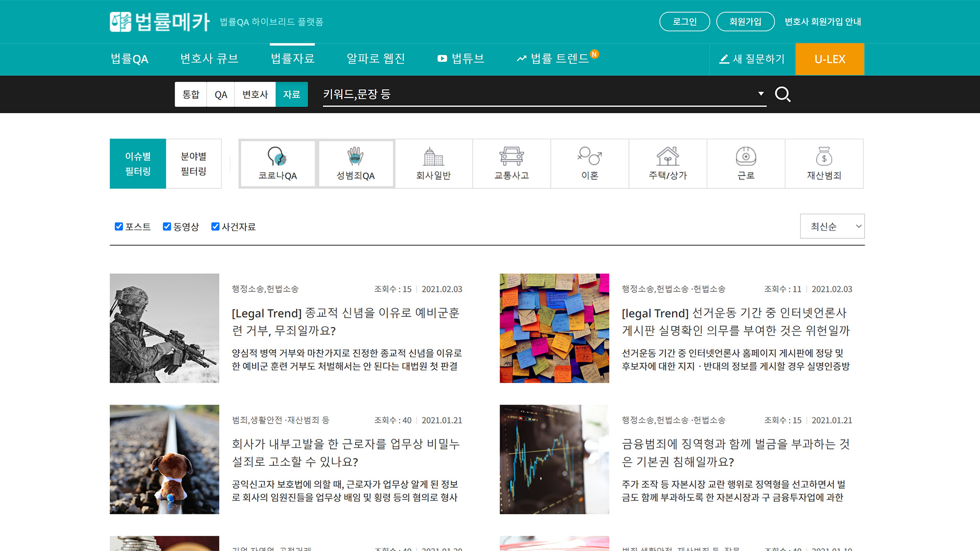Select the QA search tab

(220, 94)
